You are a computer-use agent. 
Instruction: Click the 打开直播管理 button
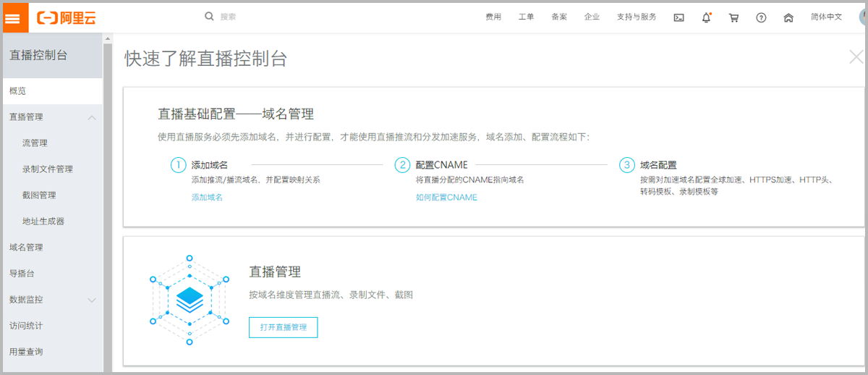(x=283, y=327)
